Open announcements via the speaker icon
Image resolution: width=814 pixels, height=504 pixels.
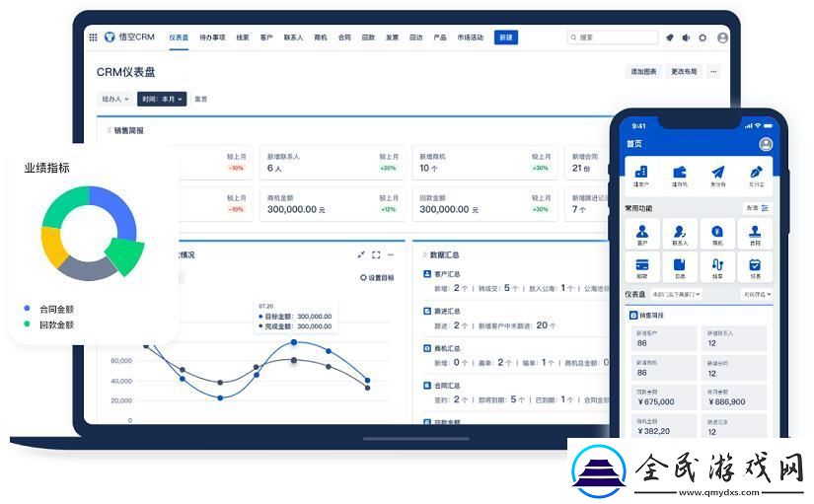(x=686, y=37)
